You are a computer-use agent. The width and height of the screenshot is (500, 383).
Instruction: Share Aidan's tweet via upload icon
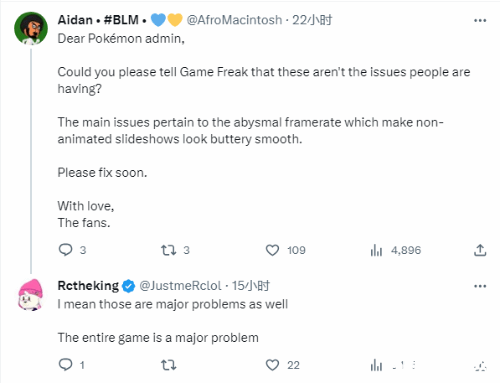[x=480, y=250]
